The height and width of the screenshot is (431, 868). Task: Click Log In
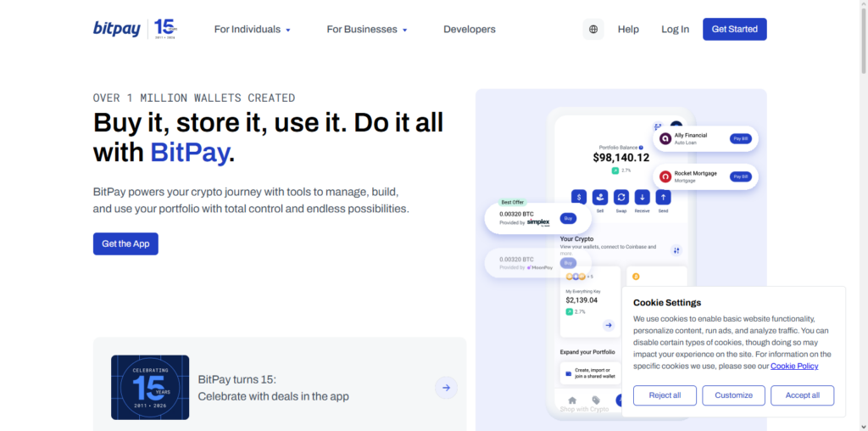676,30
